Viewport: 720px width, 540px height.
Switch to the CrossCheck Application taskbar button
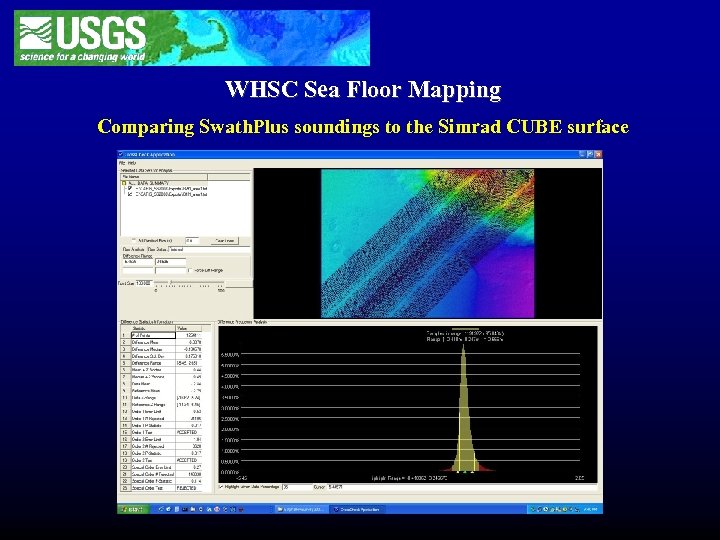[359, 509]
